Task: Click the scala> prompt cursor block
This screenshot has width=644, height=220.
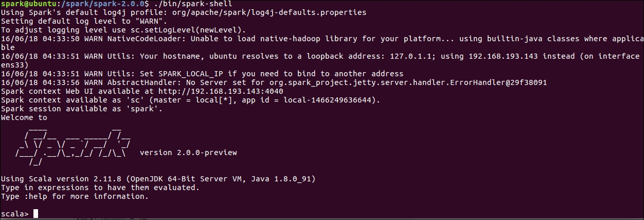Action: click(x=35, y=214)
